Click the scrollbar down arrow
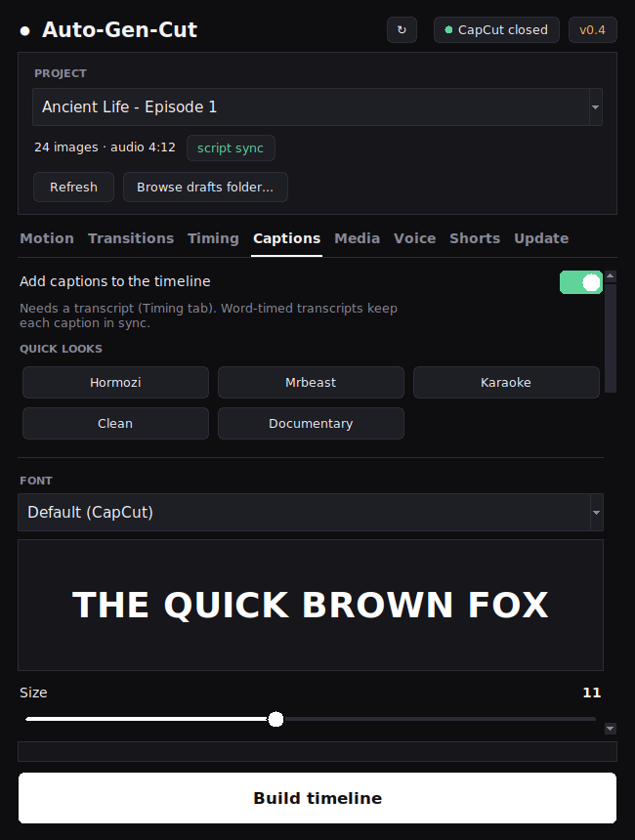This screenshot has width=635, height=840. [x=611, y=729]
